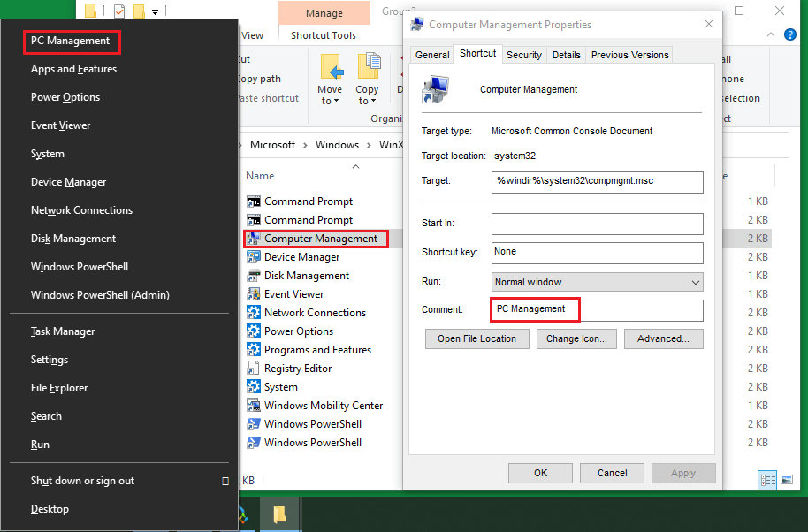Choose Search in Win+X menu
This screenshot has width=808, height=532.
46,416
